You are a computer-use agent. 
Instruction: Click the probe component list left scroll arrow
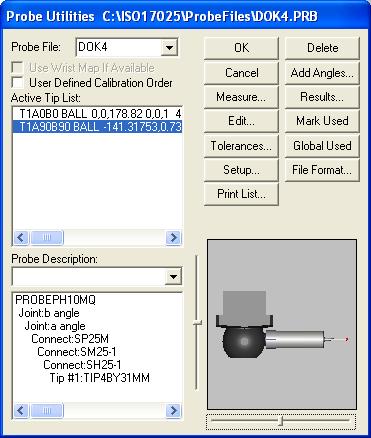tap(21, 410)
